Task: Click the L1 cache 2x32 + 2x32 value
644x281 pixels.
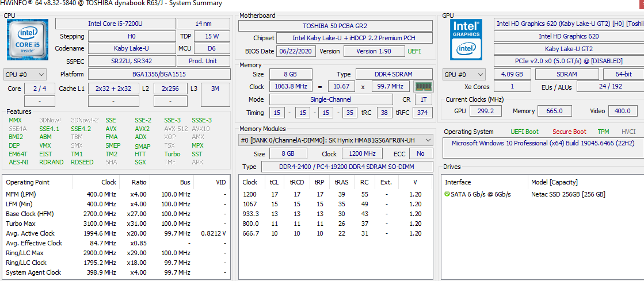Action: click(113, 88)
